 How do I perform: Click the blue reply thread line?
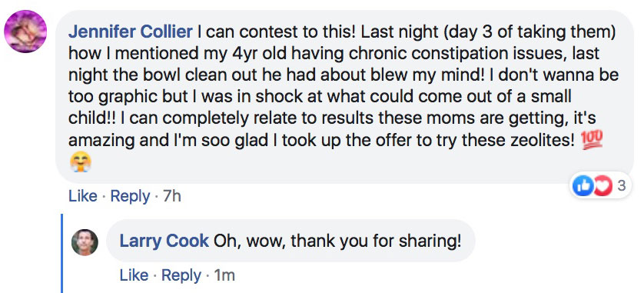[62, 253]
